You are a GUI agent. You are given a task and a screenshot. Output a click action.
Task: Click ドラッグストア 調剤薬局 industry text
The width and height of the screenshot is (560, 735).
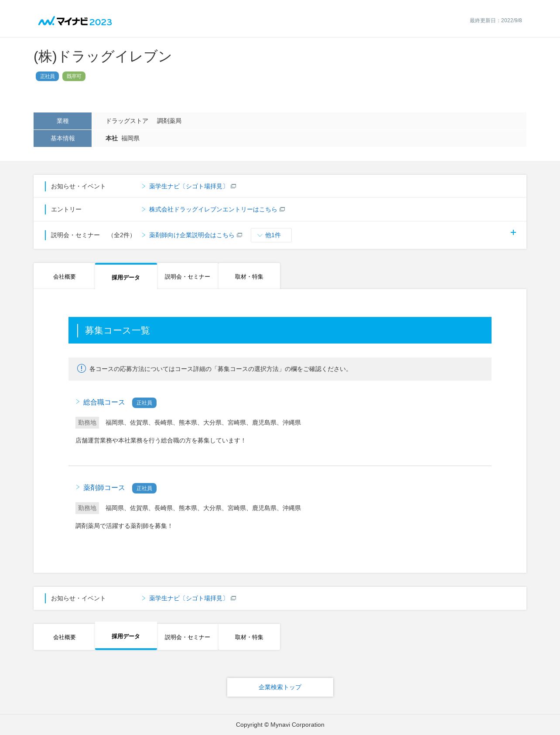143,121
